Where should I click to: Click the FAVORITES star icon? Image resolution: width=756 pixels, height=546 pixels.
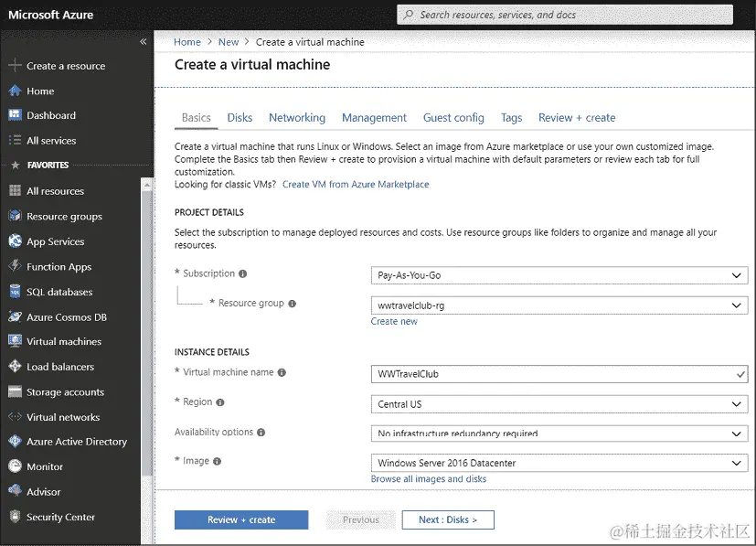tap(16, 165)
